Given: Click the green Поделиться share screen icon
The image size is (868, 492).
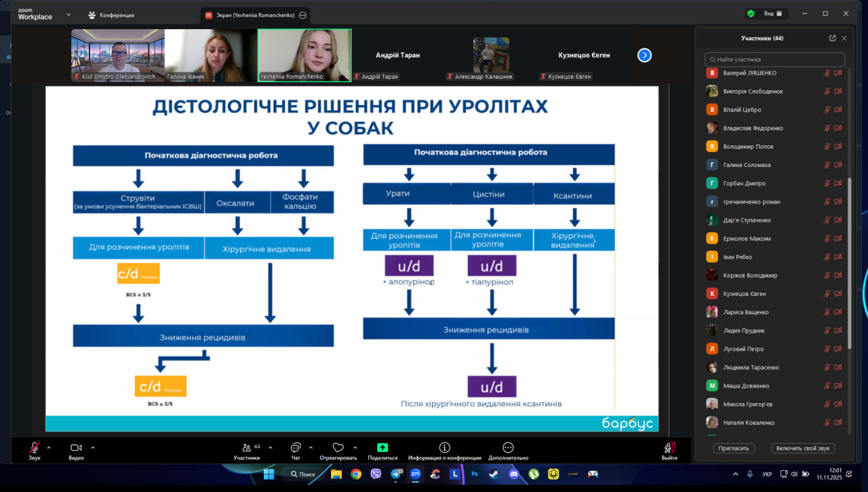Looking at the screenshot, I should pos(382,448).
